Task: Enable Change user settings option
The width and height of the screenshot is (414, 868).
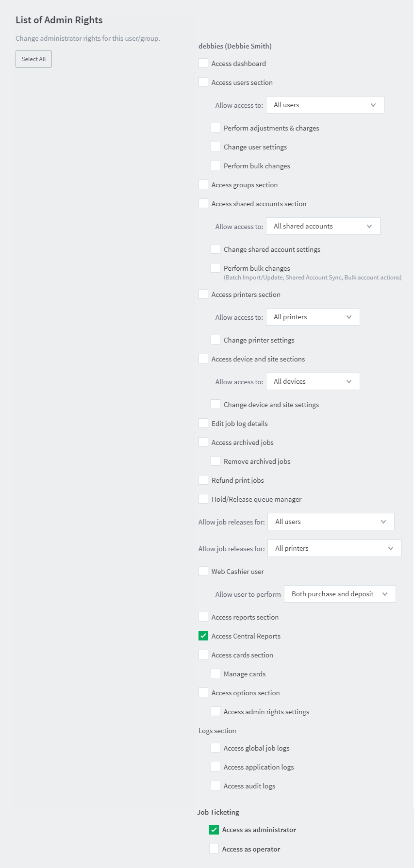Action: coord(215,147)
